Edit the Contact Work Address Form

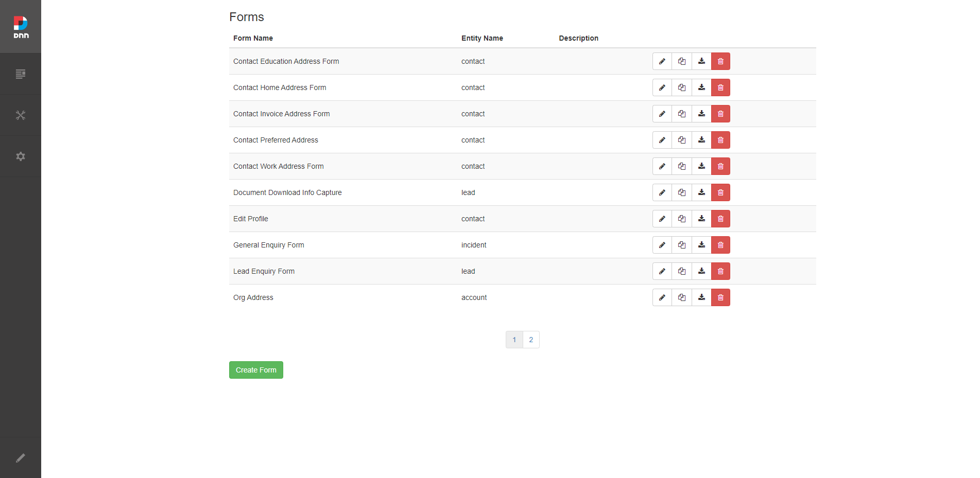pyautogui.click(x=662, y=166)
